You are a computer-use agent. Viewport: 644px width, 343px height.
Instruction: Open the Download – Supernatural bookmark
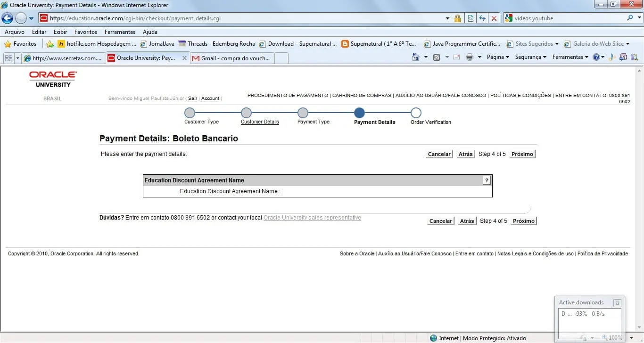pyautogui.click(x=298, y=44)
